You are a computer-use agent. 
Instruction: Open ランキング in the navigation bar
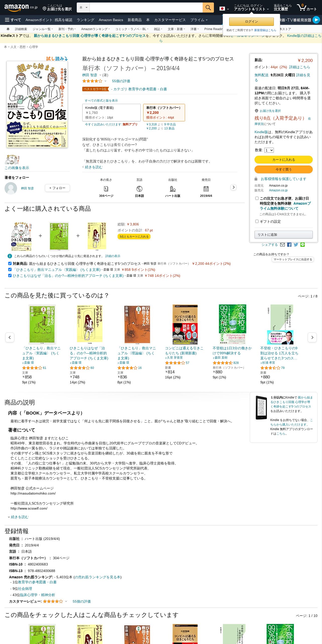86,20
